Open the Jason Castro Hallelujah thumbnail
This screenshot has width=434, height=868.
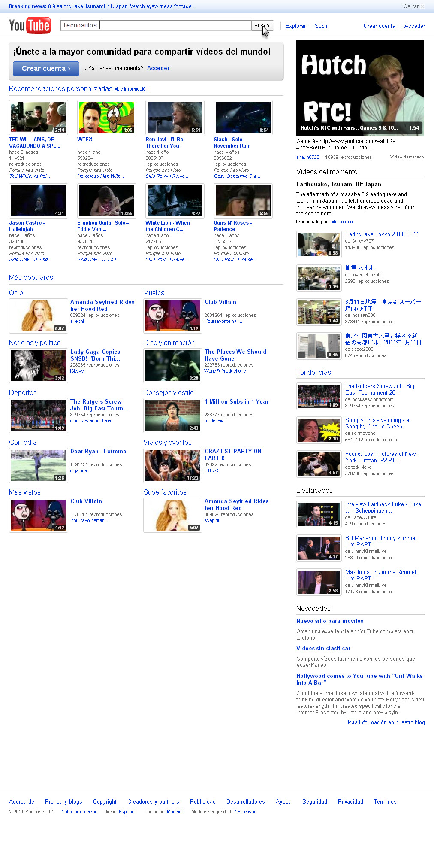coord(39,201)
